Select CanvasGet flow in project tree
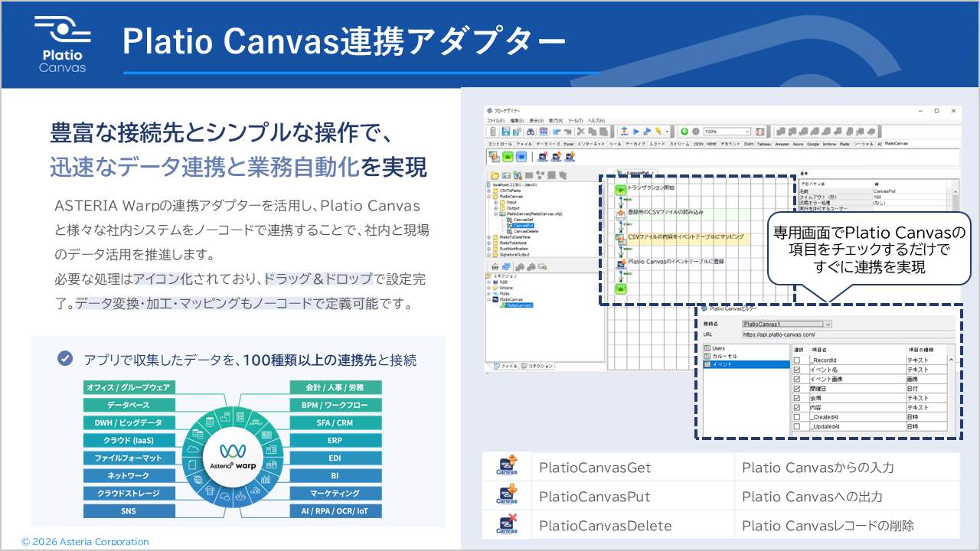 [523, 220]
